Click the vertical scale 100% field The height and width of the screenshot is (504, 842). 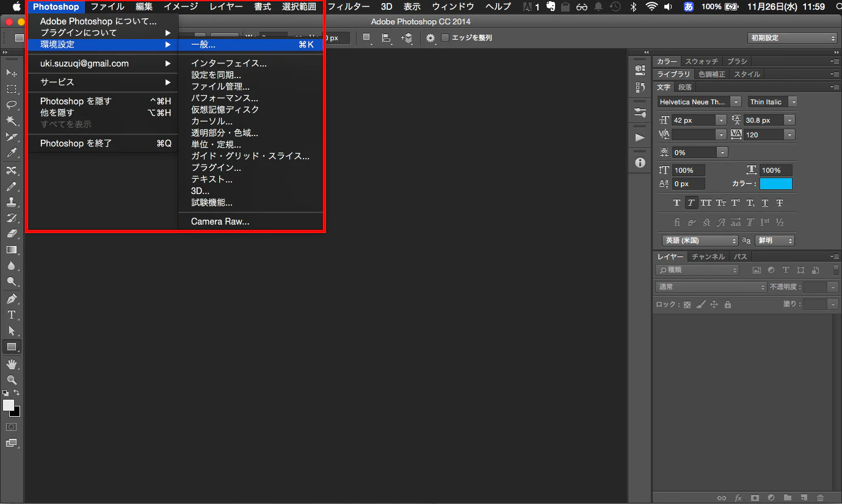coord(689,170)
